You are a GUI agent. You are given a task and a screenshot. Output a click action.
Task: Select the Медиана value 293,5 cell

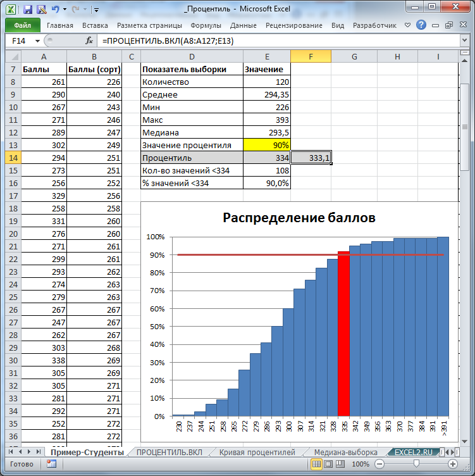tap(267, 132)
